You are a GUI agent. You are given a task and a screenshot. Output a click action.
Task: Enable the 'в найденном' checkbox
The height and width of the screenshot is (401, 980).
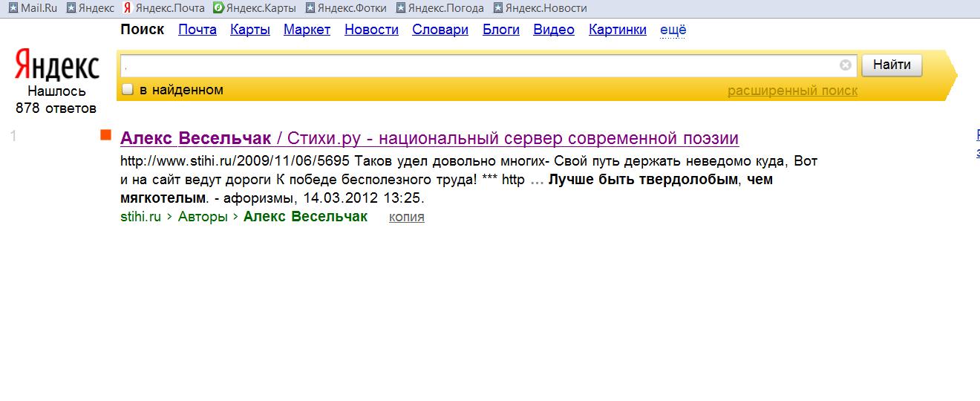click(x=128, y=90)
